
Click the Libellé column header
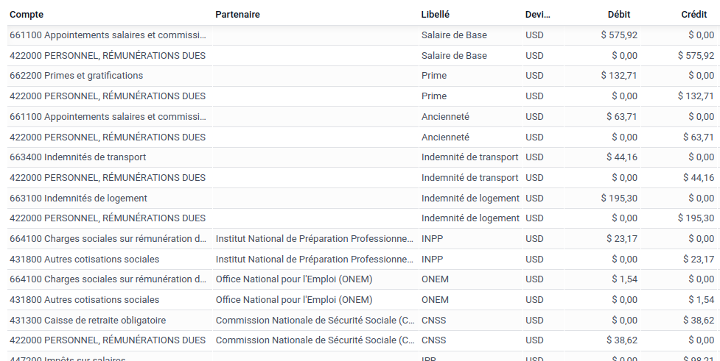click(x=435, y=15)
